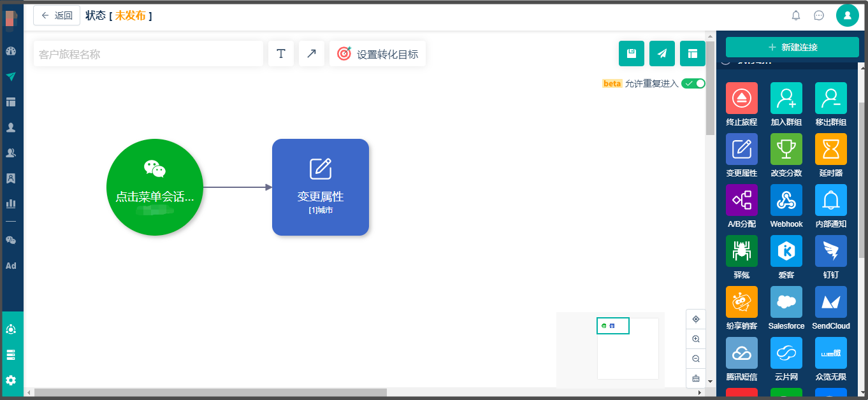This screenshot has height=400, width=868.
Task: Select the 爱客 connector icon
Action: pos(786,251)
